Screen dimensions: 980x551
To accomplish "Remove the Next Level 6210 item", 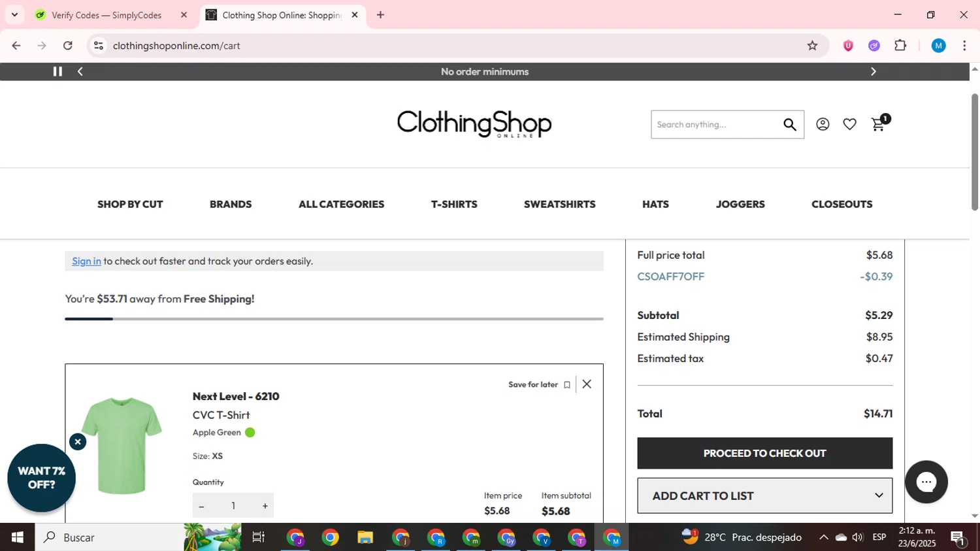I will (587, 384).
